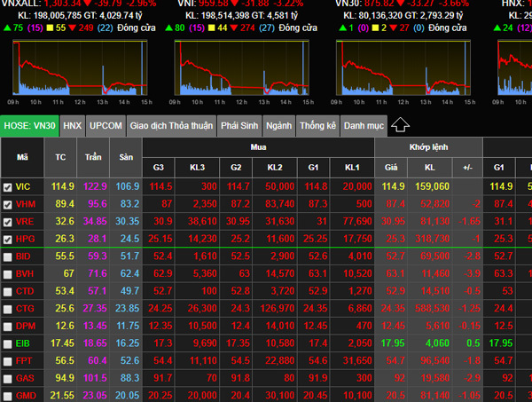
Task: Click the up-arrow collapse icon beside Danh mục
Action: click(400, 125)
